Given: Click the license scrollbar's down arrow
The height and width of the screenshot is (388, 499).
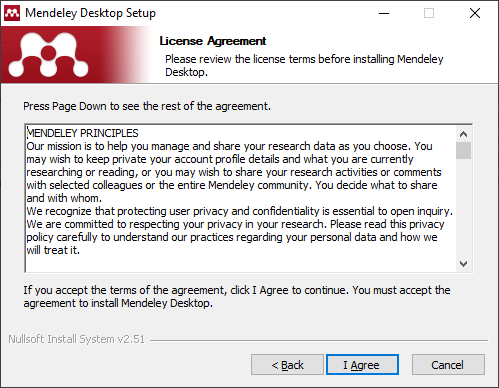Looking at the screenshot, I should (463, 264).
